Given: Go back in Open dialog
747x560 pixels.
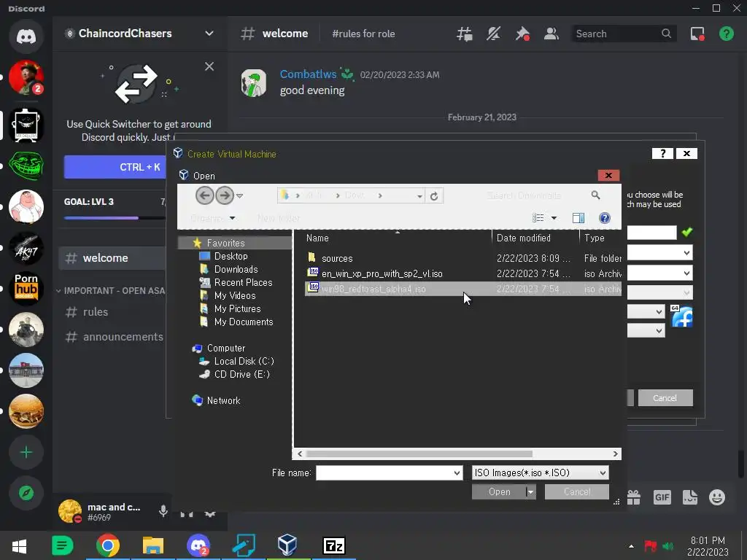Looking at the screenshot, I should point(205,195).
